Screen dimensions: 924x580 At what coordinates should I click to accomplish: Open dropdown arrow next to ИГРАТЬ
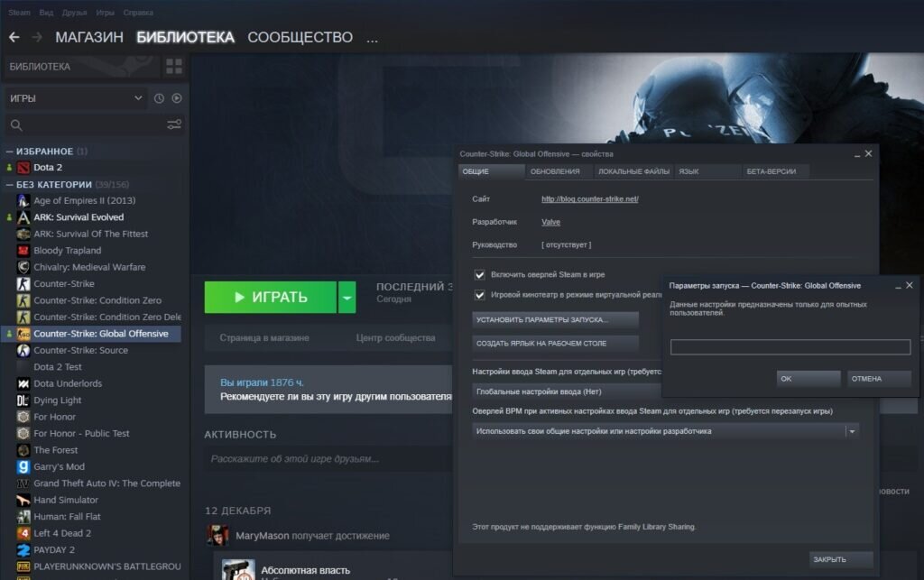[x=347, y=298]
